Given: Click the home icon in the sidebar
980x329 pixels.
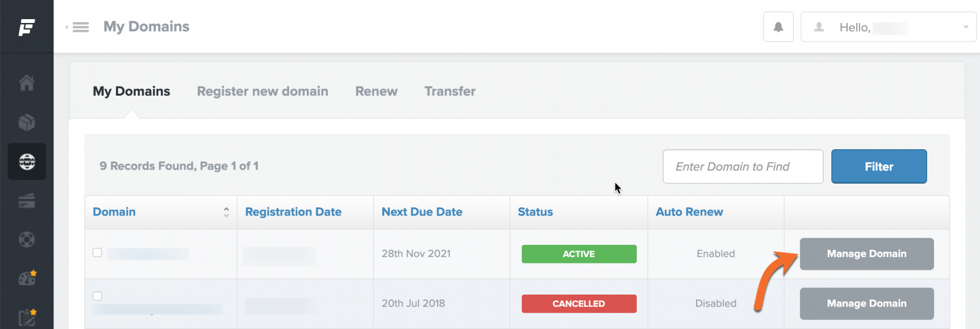Looking at the screenshot, I should [27, 83].
